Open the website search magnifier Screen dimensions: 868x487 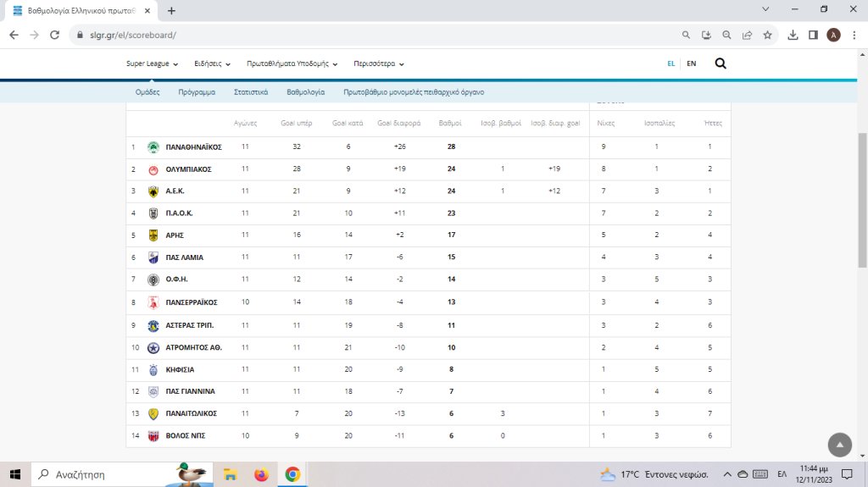click(721, 64)
